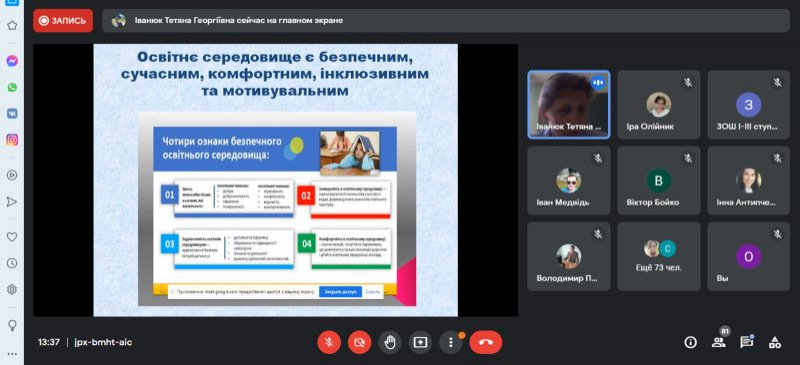Image resolution: width=800 pixels, height=365 pixels.
Task: Click the blue stop sharing button in slide
Action: tap(340, 292)
